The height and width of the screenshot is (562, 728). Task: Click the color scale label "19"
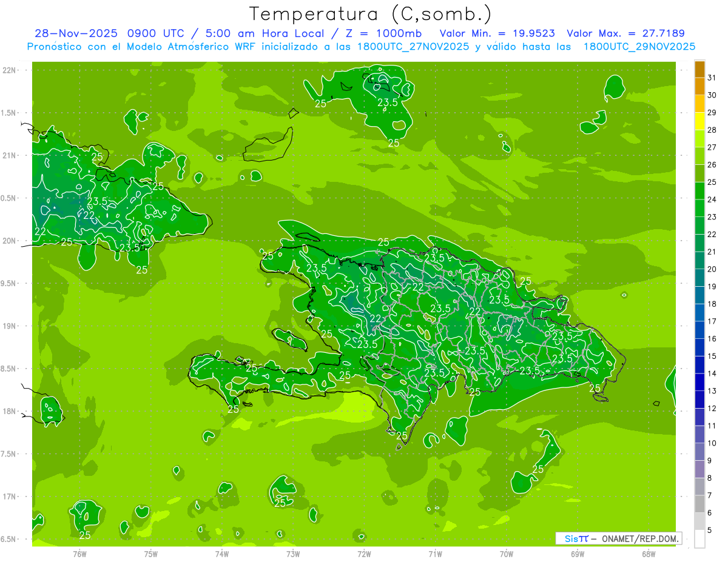(x=712, y=287)
